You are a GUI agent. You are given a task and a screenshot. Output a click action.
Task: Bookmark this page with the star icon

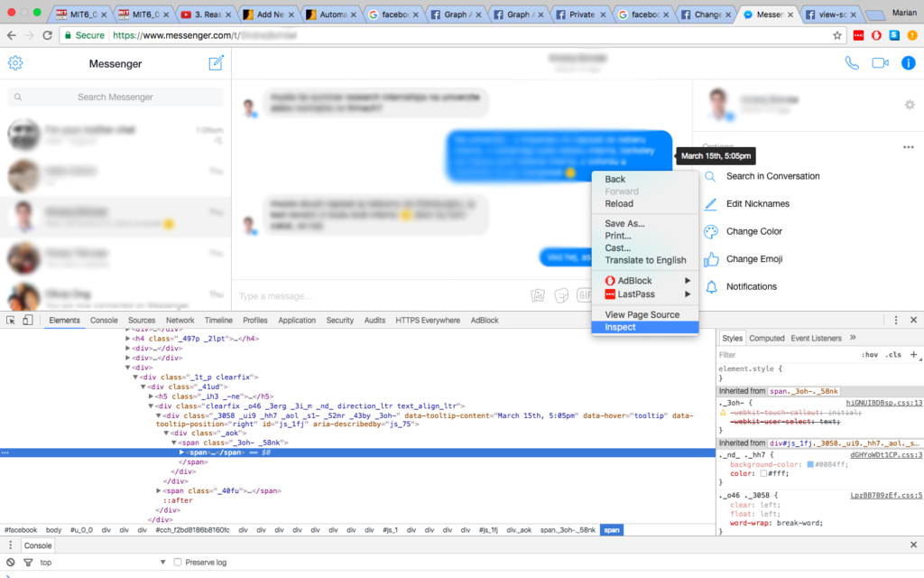837,35
